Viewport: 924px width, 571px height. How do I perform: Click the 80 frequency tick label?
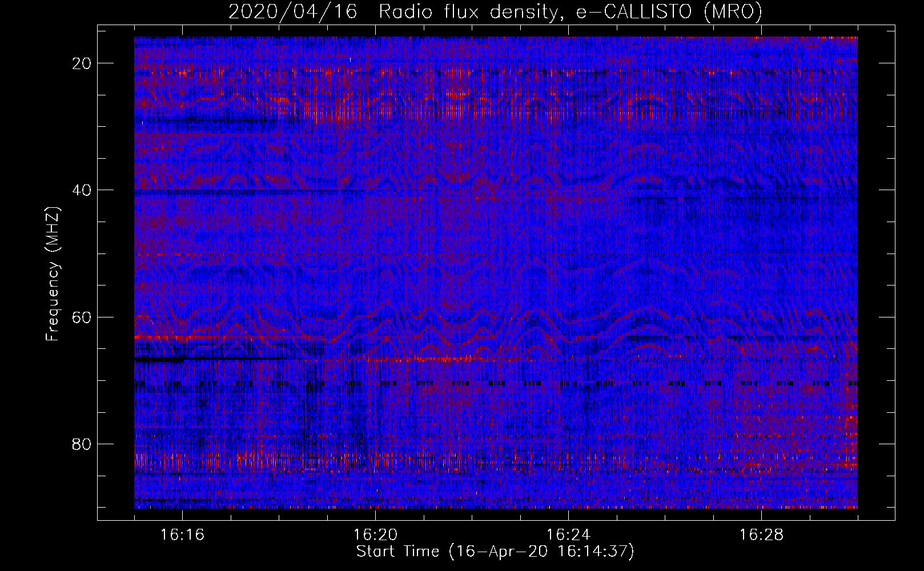click(82, 444)
